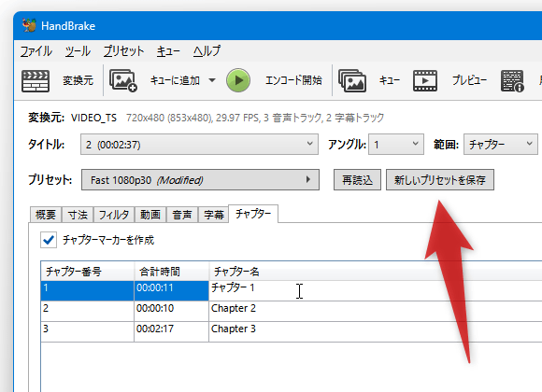542x392 pixels.
Task: Select the チャプター tab
Action: pyautogui.click(x=253, y=214)
